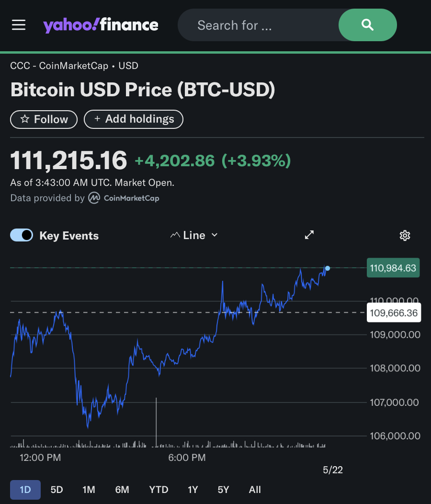Click the Add holdings button
Viewport: 431px width, 504px height.
(134, 119)
